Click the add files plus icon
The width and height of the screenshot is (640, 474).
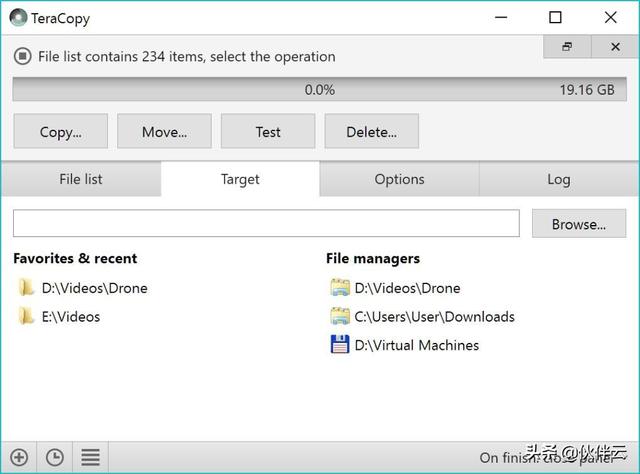(x=18, y=457)
